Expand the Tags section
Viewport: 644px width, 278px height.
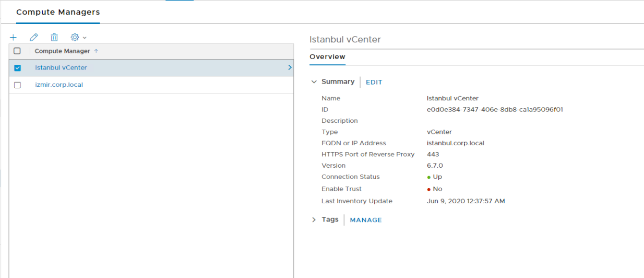[x=314, y=220]
